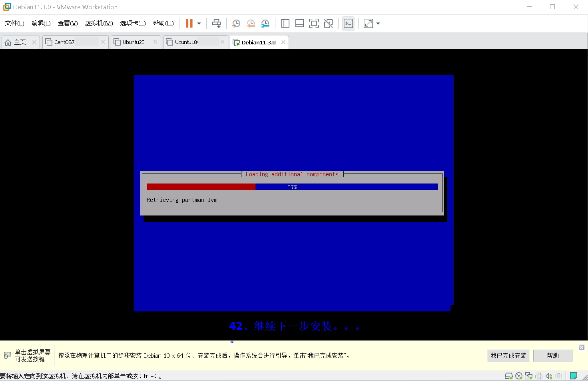Open the 文件(F) menu
This screenshot has height=381, width=588.
point(14,23)
